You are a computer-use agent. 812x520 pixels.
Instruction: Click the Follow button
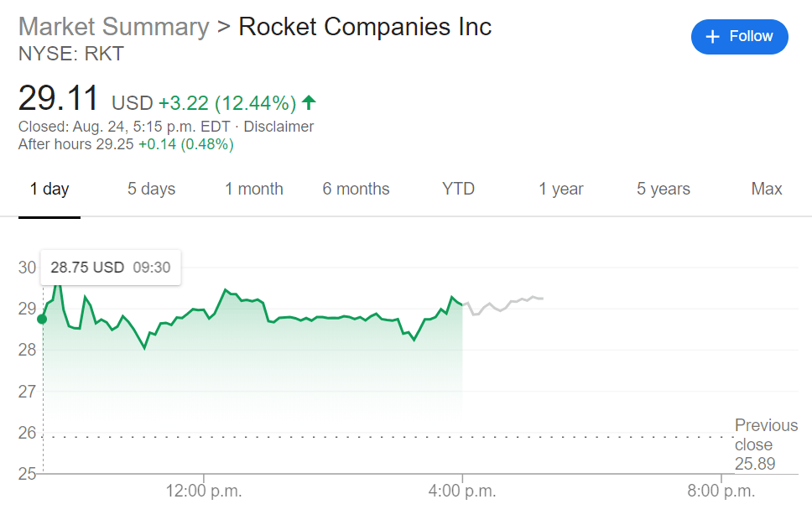tap(739, 37)
